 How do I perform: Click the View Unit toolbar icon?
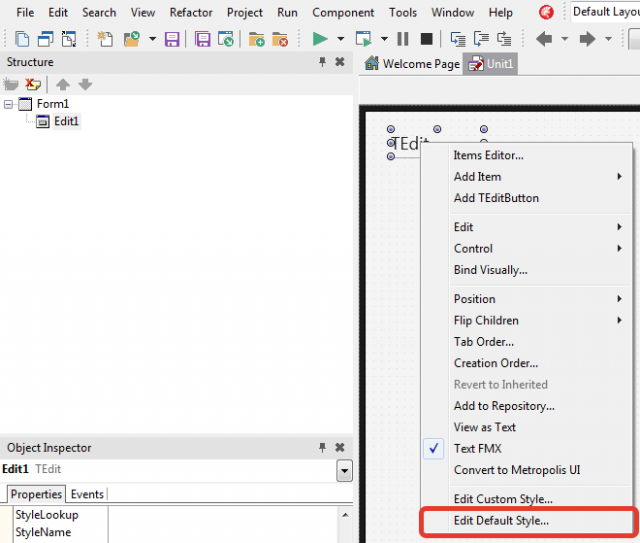click(x=22, y=39)
